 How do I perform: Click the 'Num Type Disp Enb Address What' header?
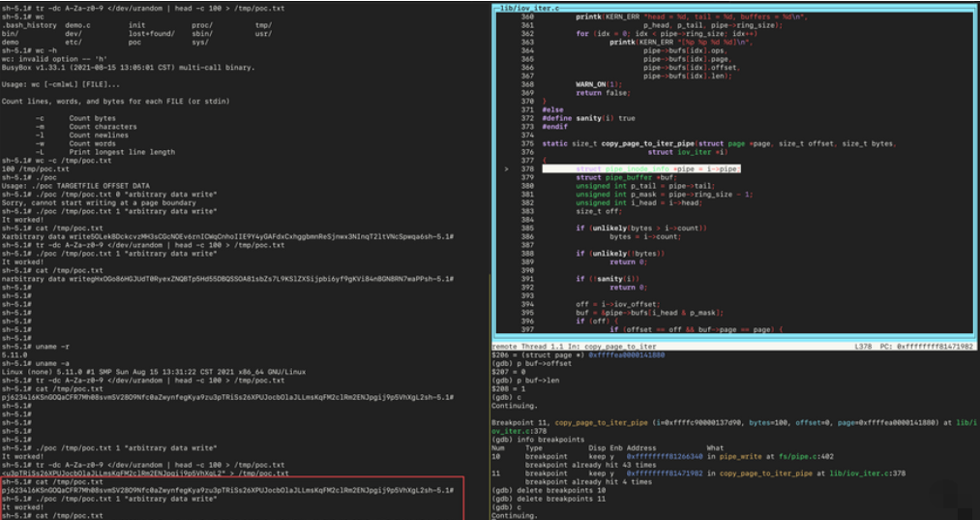[x=608, y=448]
